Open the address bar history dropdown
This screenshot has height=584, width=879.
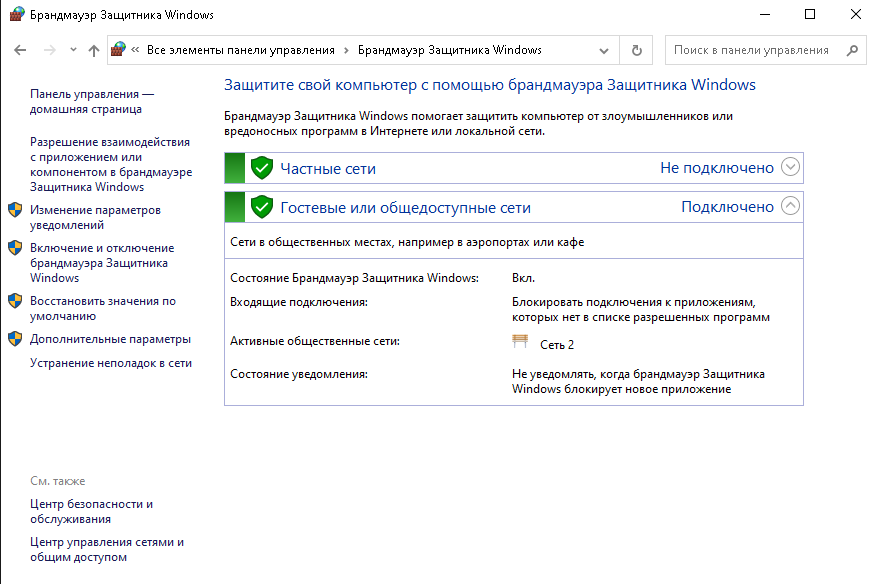tap(604, 50)
